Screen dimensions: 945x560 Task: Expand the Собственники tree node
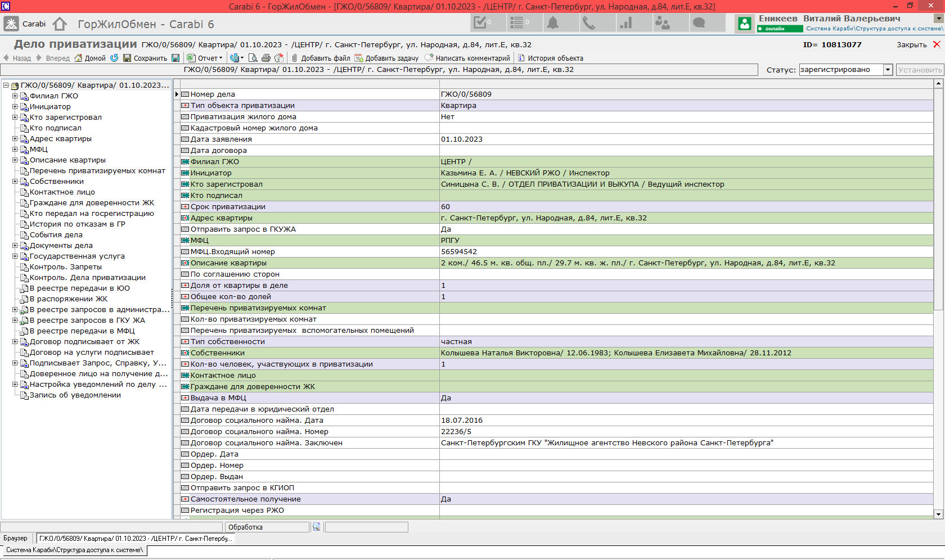click(x=15, y=182)
